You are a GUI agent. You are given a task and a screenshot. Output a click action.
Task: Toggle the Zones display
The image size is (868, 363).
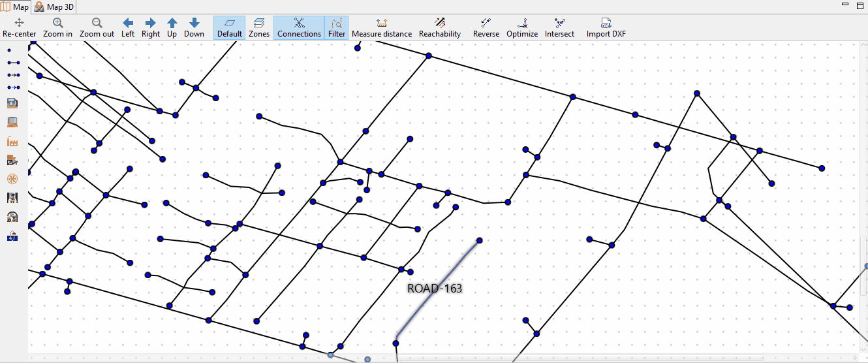259,28
